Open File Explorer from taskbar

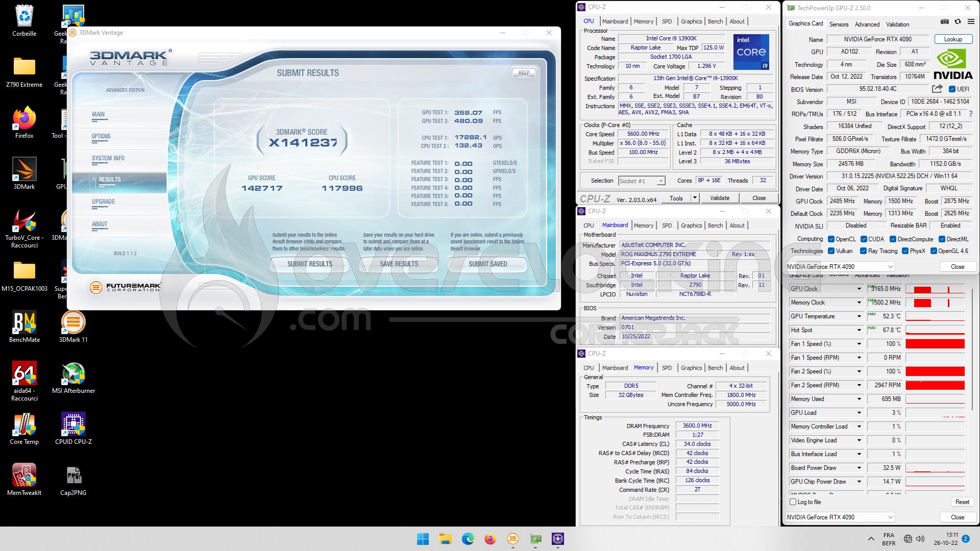445,539
